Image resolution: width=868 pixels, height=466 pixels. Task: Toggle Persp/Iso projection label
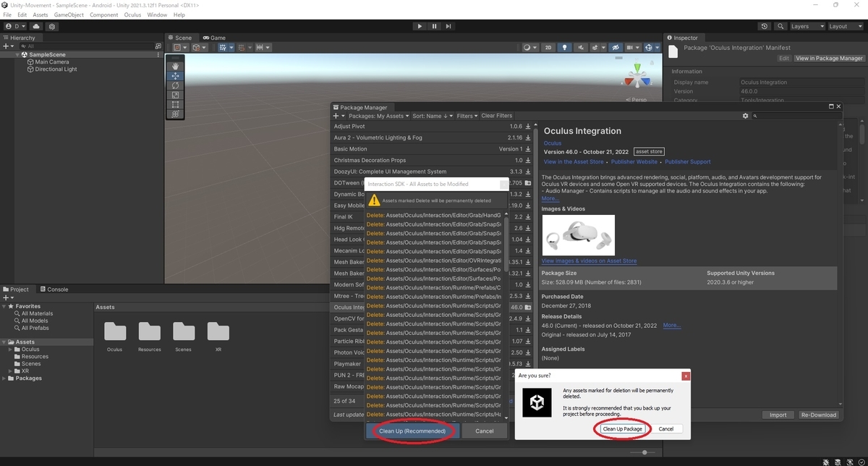point(637,100)
